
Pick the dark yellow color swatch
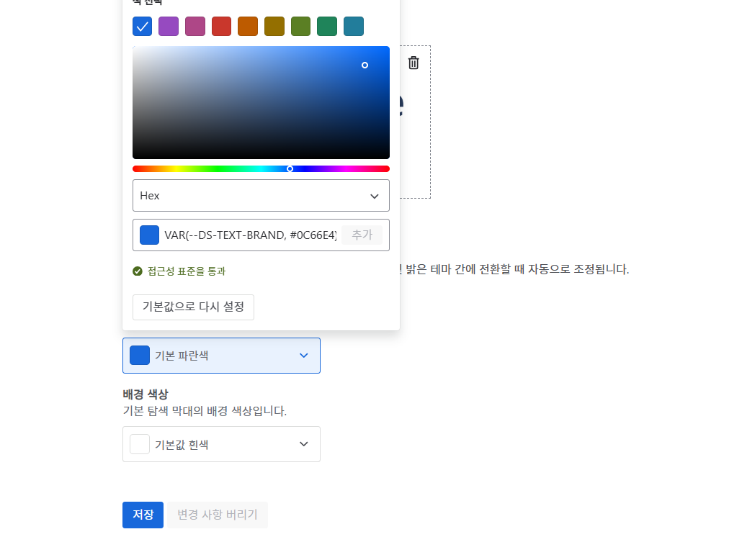click(274, 27)
